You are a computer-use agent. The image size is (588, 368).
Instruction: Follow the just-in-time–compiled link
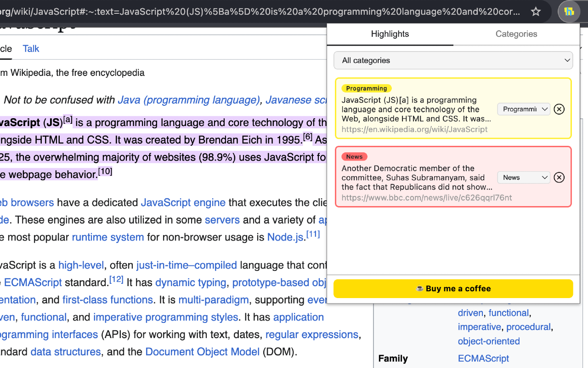(x=187, y=265)
